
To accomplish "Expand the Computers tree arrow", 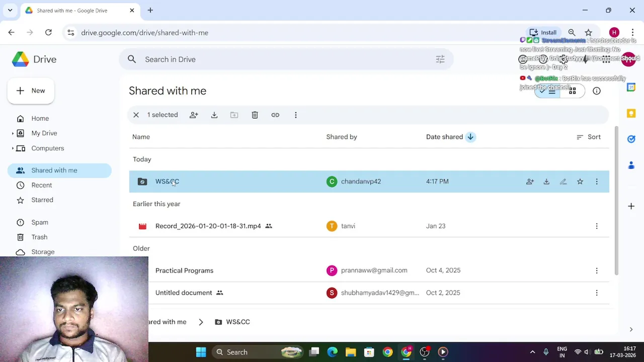I will click(x=13, y=148).
